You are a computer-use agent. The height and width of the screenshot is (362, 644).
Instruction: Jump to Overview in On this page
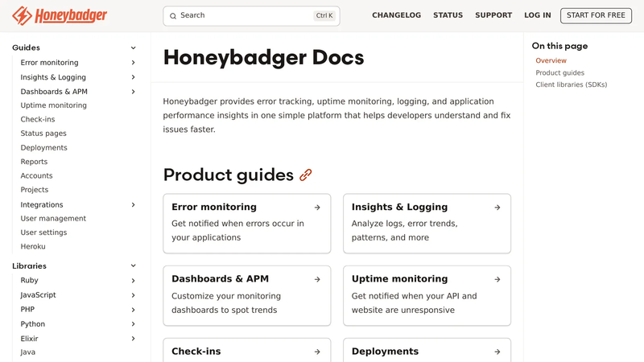click(x=551, y=60)
